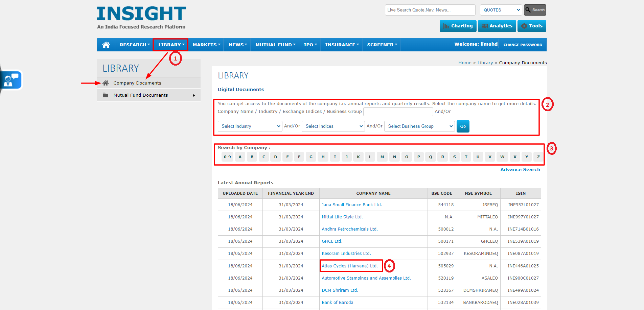Filter companies by letter B

[252, 157]
